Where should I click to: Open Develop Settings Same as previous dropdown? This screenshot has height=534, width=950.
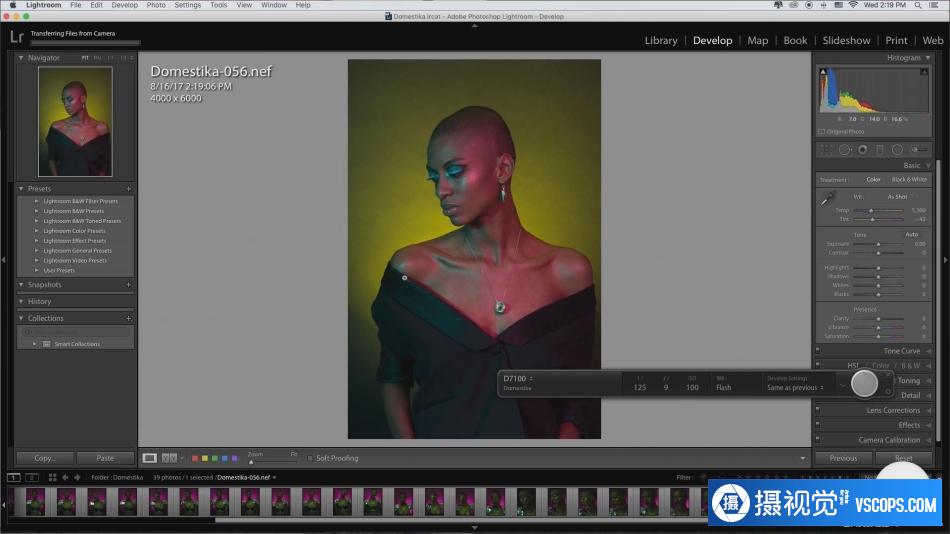click(x=795, y=388)
